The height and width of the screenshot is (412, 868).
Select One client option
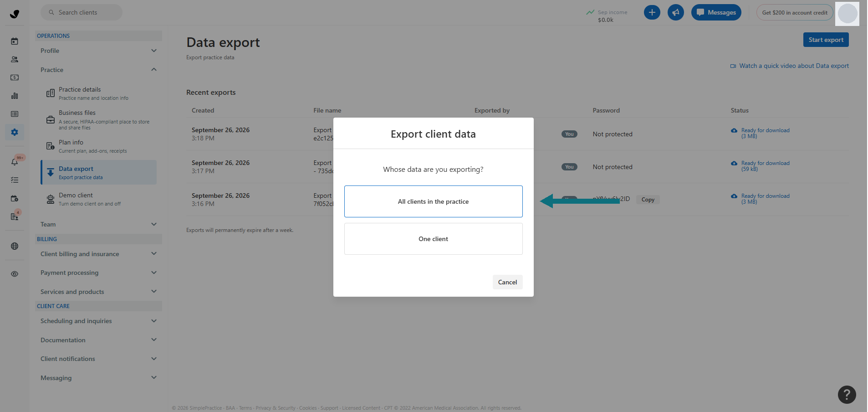tap(433, 239)
